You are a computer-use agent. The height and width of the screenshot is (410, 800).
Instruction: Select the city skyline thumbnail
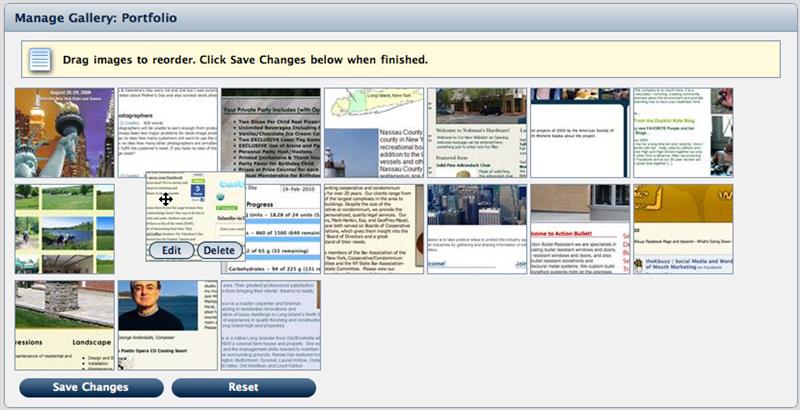tap(477, 229)
